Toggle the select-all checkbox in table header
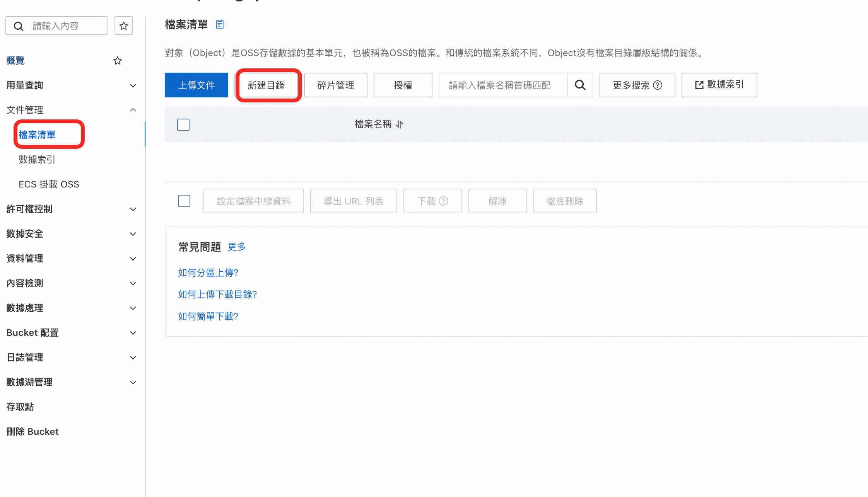This screenshot has height=497, width=868. click(183, 124)
